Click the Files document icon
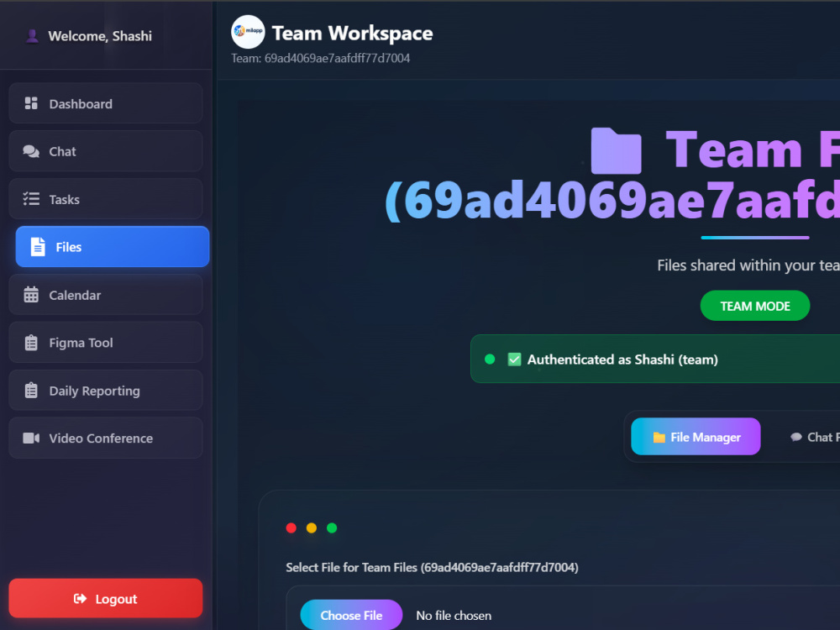The image size is (840, 630). tap(38, 247)
